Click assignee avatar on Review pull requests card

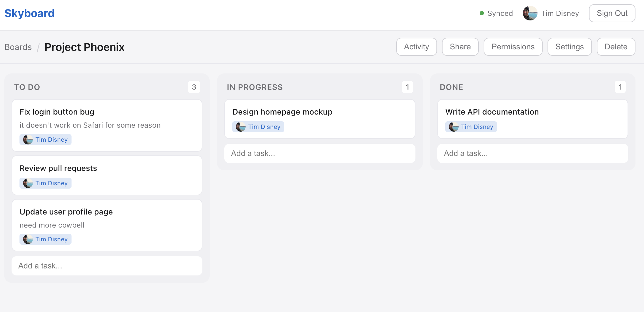pos(28,183)
